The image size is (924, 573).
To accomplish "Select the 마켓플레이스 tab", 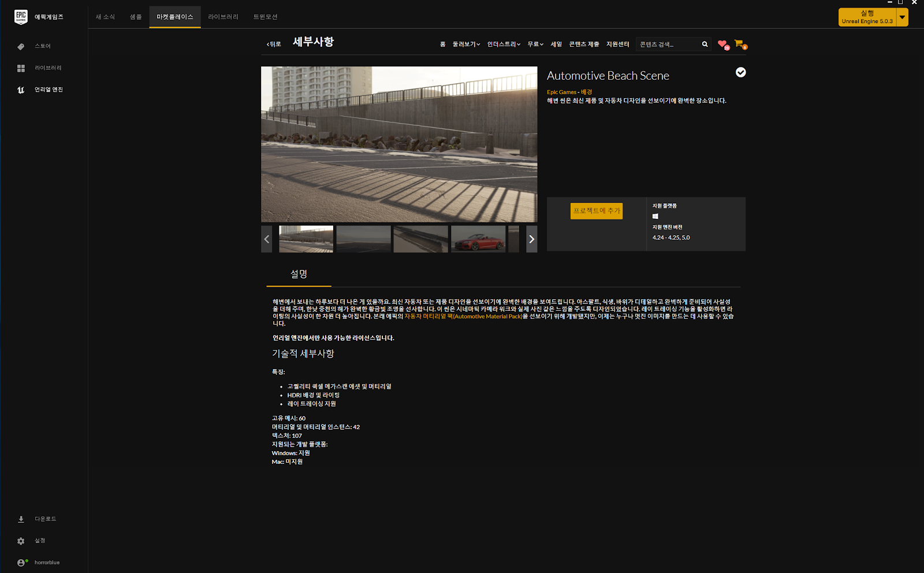I will point(175,17).
